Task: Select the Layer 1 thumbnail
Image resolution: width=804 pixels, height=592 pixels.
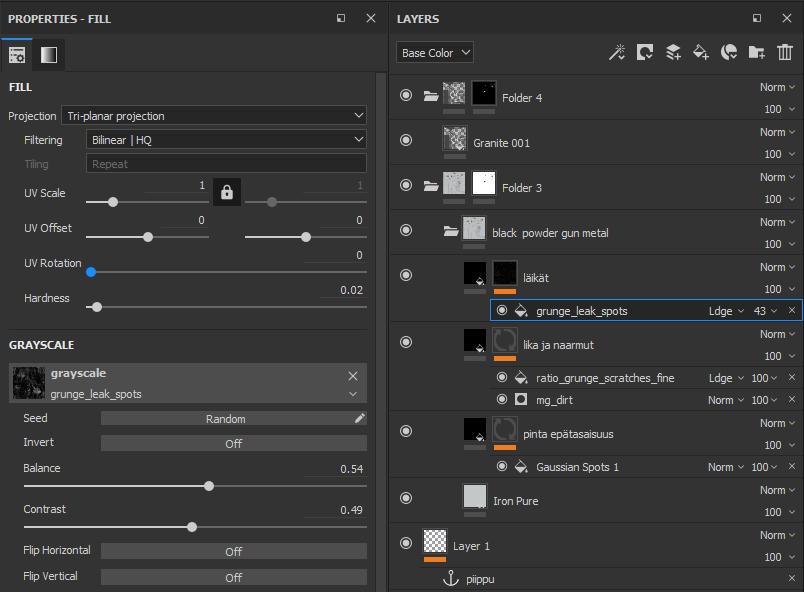Action: click(x=435, y=541)
